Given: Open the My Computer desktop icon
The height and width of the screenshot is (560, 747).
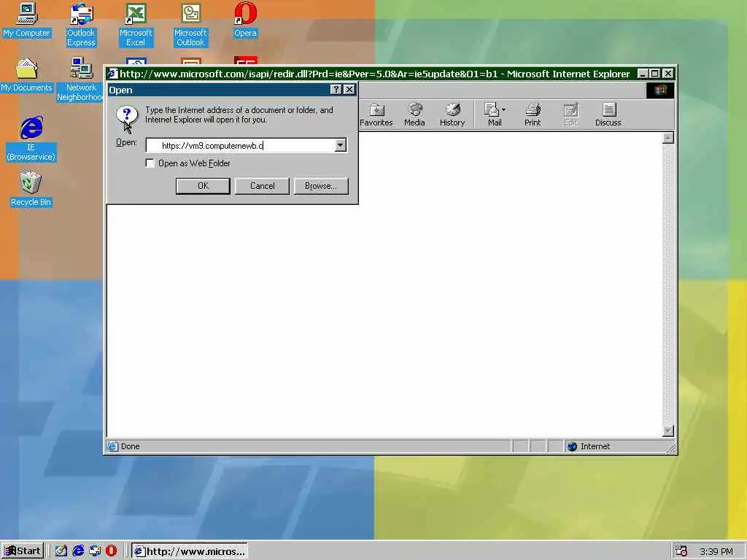Looking at the screenshot, I should point(27,20).
